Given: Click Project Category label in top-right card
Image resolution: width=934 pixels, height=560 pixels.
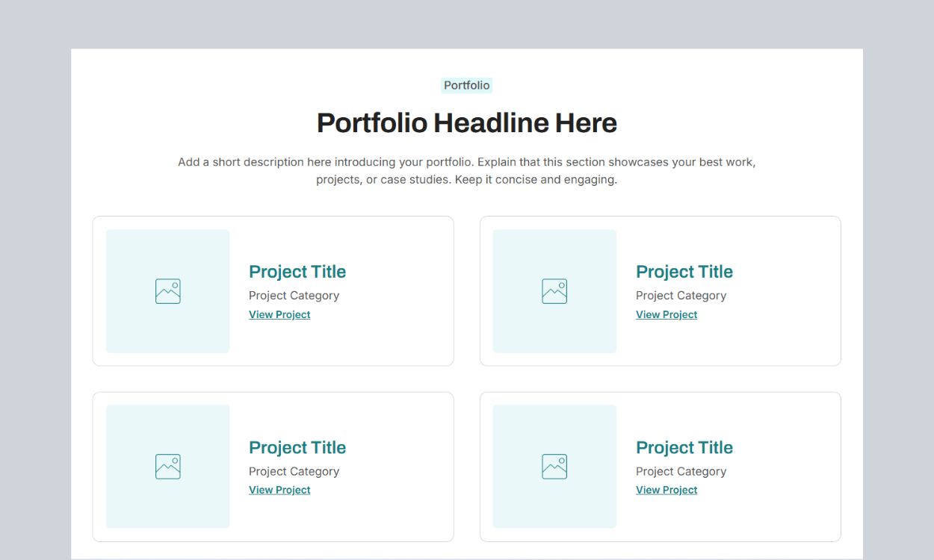Looking at the screenshot, I should 681,296.
